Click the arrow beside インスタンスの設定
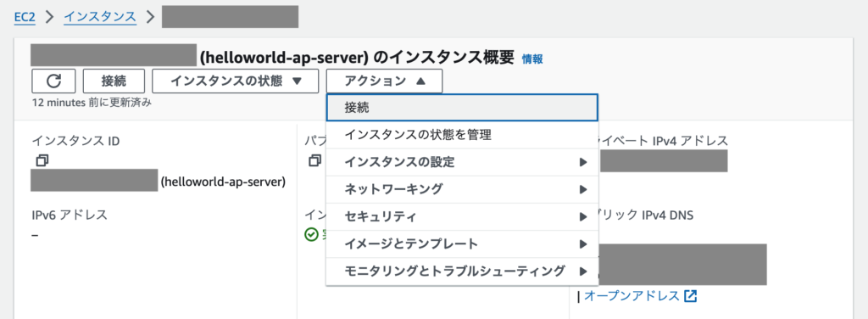868x319 pixels. (x=583, y=162)
